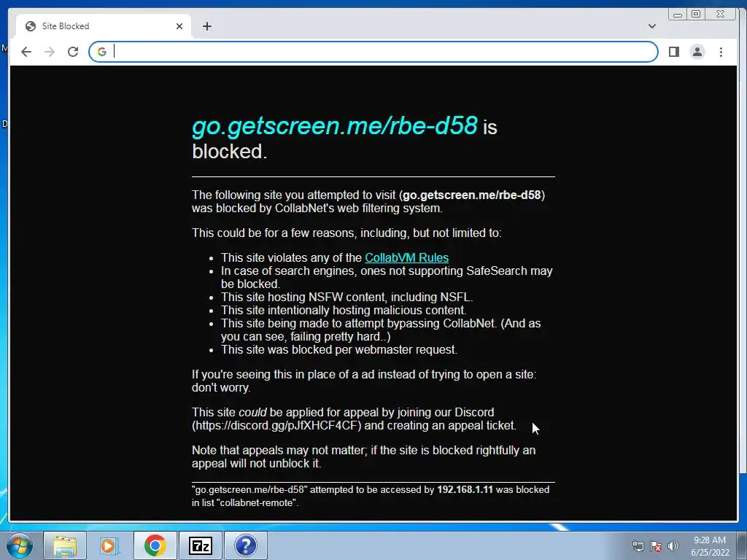Open a new tab

[206, 26]
